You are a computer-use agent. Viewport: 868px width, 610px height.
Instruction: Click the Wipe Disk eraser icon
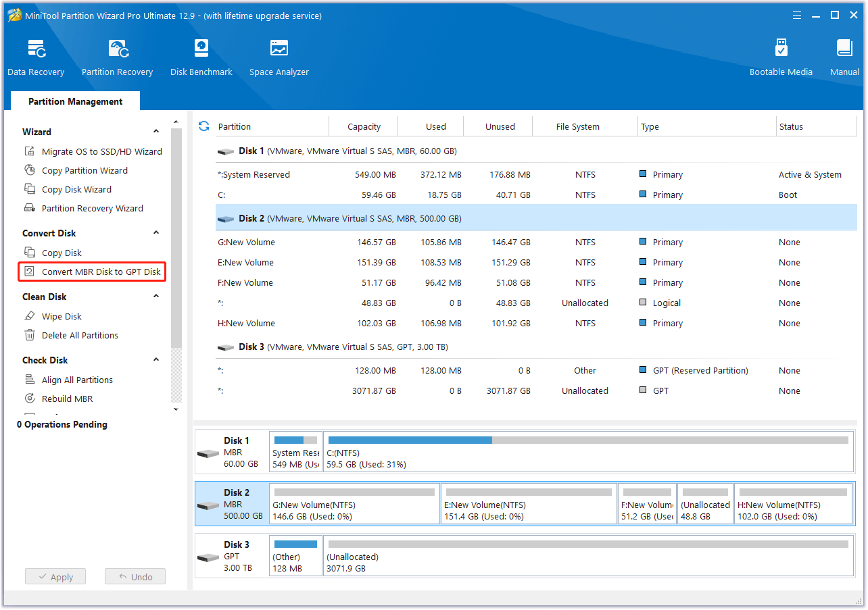(x=29, y=316)
